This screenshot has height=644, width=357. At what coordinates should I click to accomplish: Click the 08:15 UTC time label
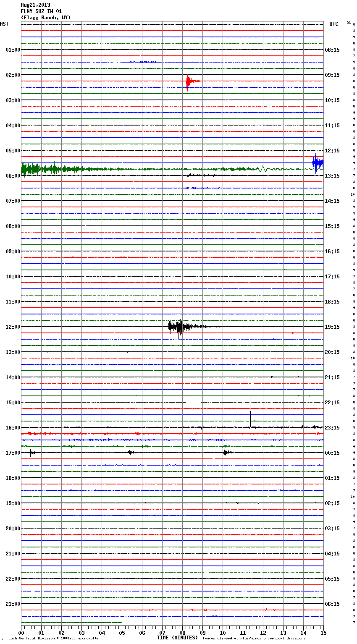[x=332, y=50]
